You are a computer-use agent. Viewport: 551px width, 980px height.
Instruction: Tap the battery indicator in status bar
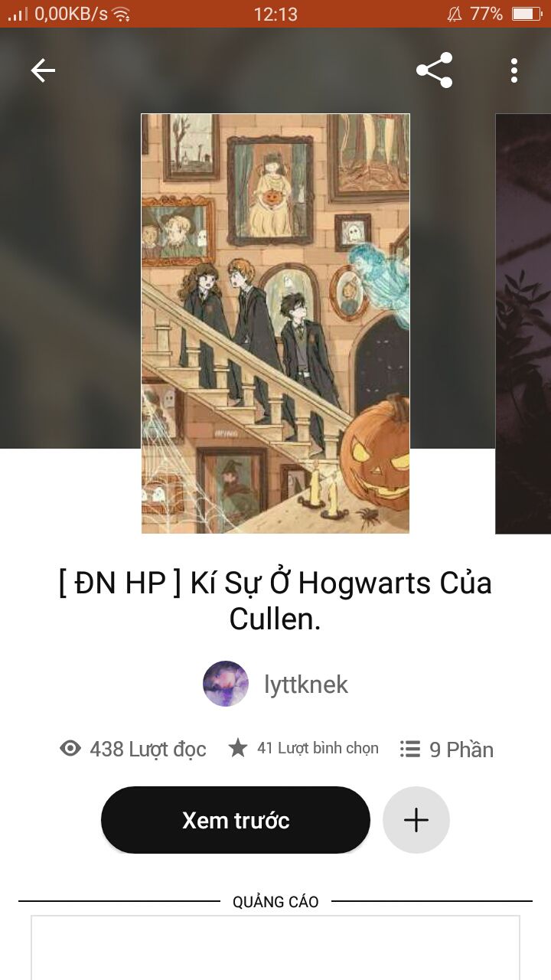(x=527, y=14)
